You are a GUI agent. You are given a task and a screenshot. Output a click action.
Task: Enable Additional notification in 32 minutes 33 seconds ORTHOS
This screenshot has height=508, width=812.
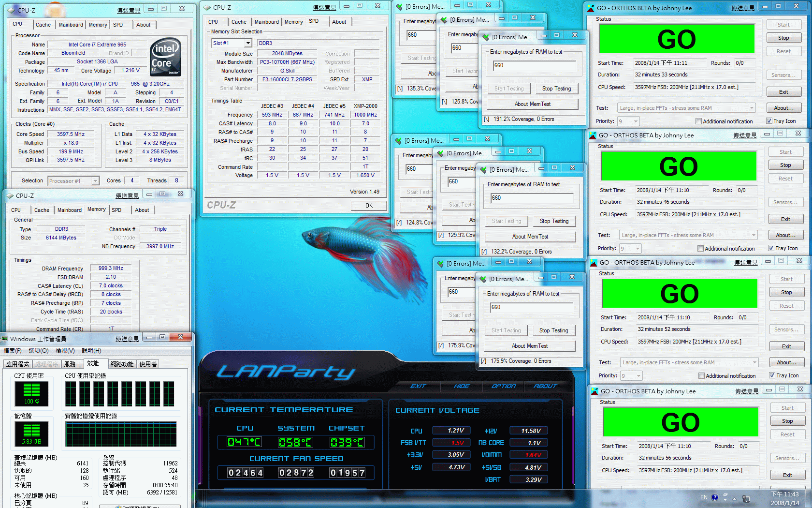(698, 121)
